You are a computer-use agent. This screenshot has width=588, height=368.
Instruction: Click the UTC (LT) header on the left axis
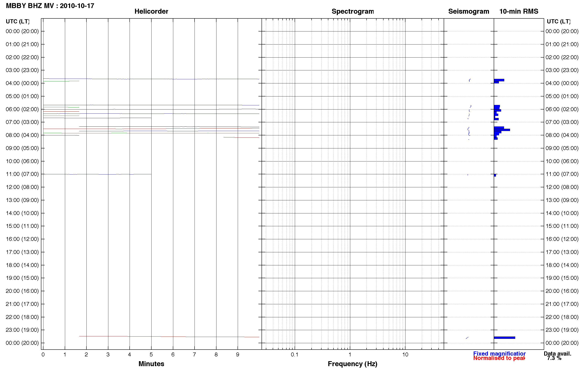click(x=18, y=21)
